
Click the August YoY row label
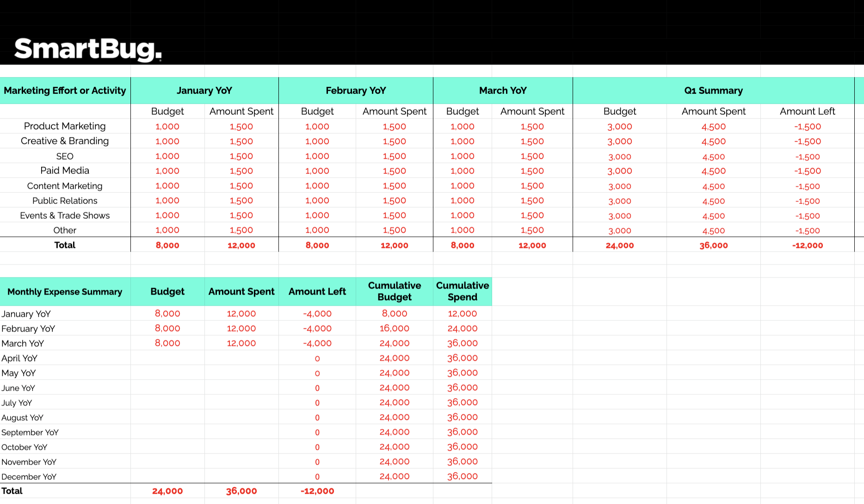[x=22, y=417]
